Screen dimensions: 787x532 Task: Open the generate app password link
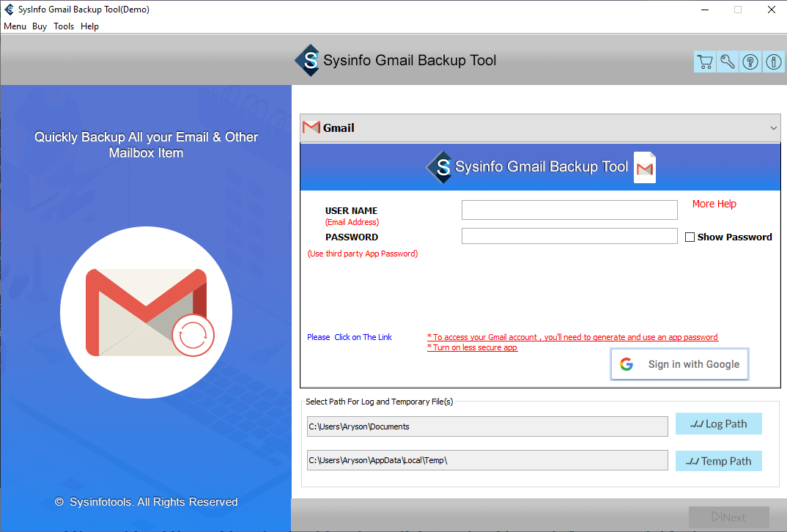pos(573,337)
